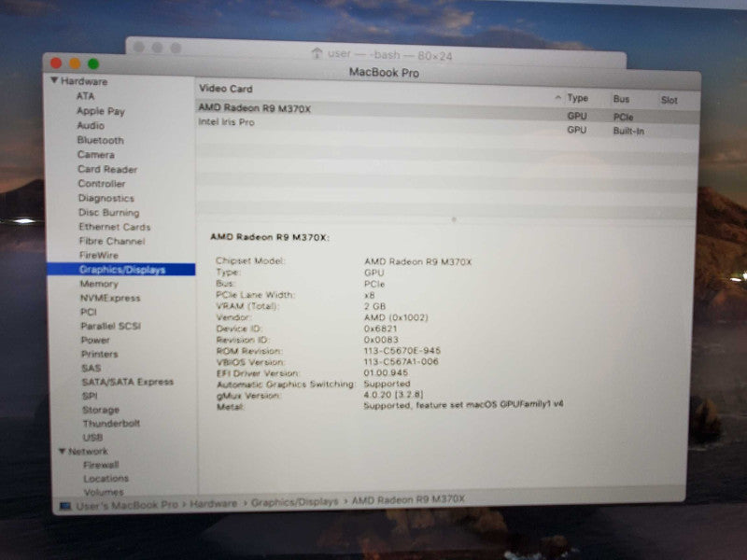Click the Terminal window title bar text
This screenshot has width=747, height=560.
pyautogui.click(x=389, y=55)
